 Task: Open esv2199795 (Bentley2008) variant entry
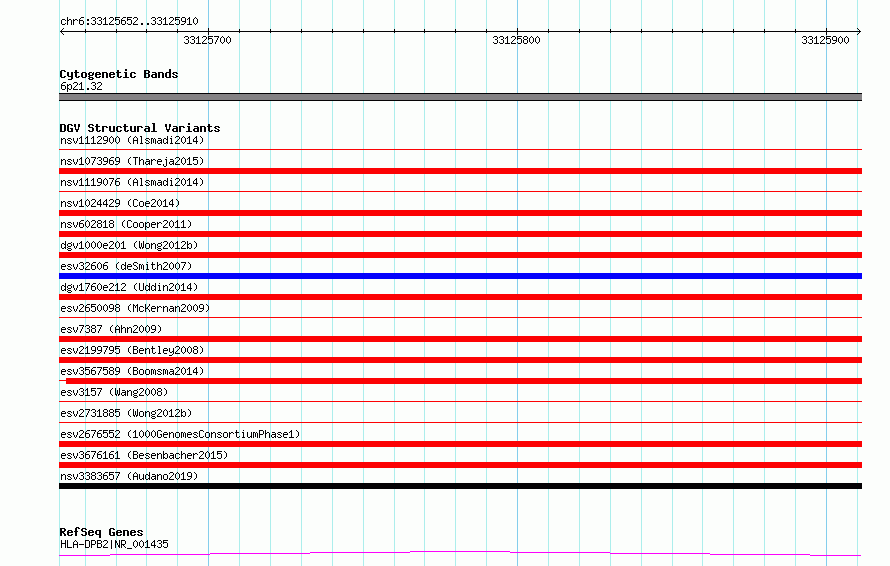click(x=132, y=350)
